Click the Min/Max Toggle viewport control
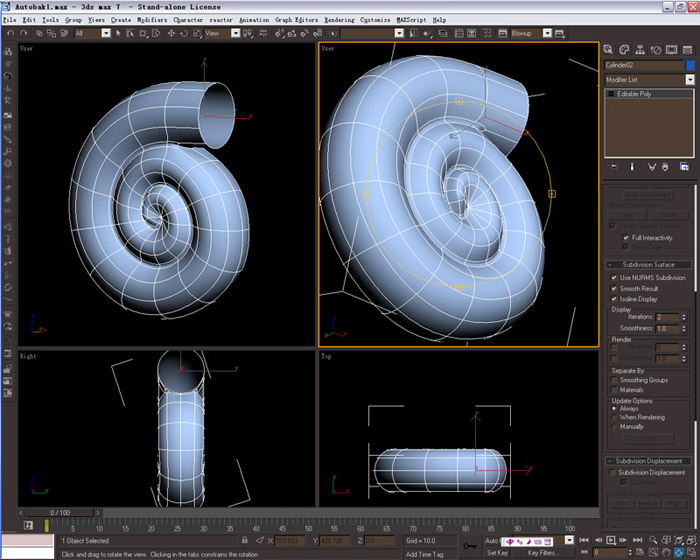This screenshot has width=700, height=560. pos(692,552)
